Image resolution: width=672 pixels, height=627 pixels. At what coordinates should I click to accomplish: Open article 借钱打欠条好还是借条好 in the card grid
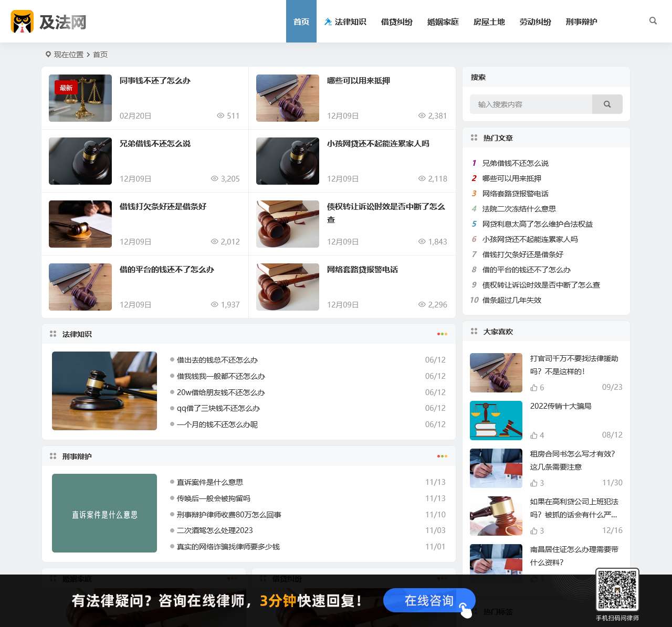pyautogui.click(x=163, y=207)
